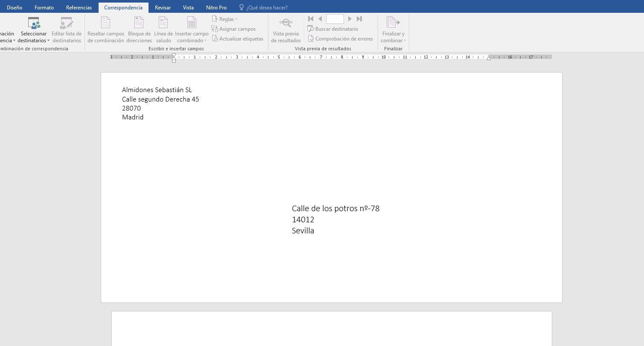Click the Seleccionar destinatarios icon
This screenshot has height=346, width=644.
pos(34,24)
